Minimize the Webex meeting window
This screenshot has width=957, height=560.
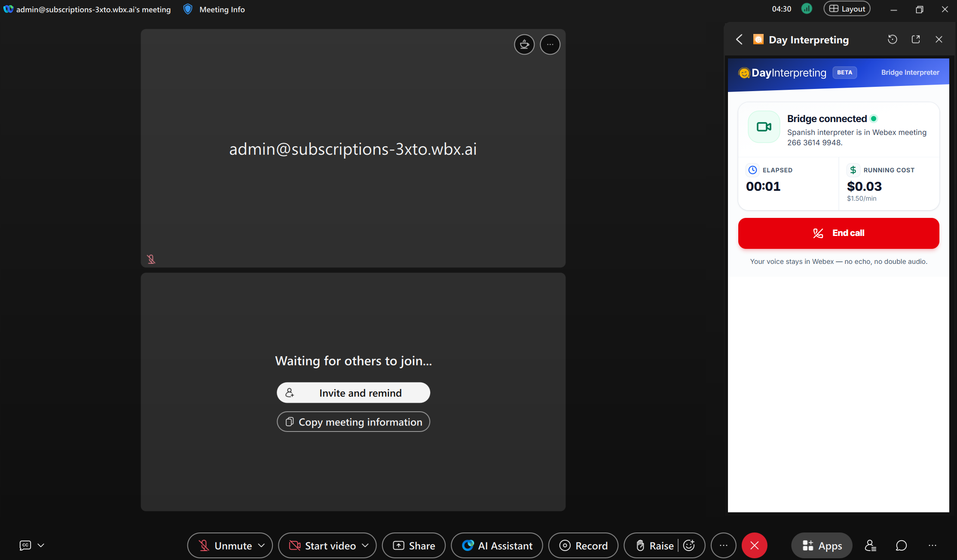894,9
